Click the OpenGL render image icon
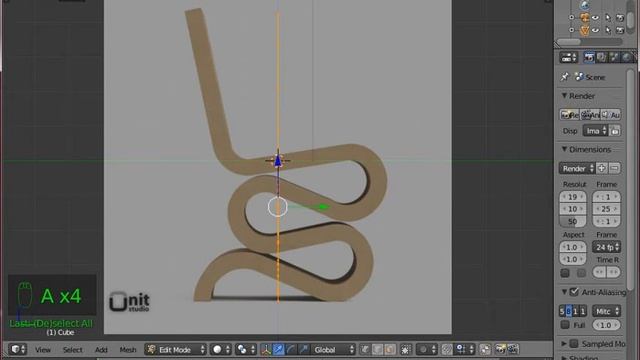Image resolution: width=640 pixels, height=360 pixels. (500, 349)
